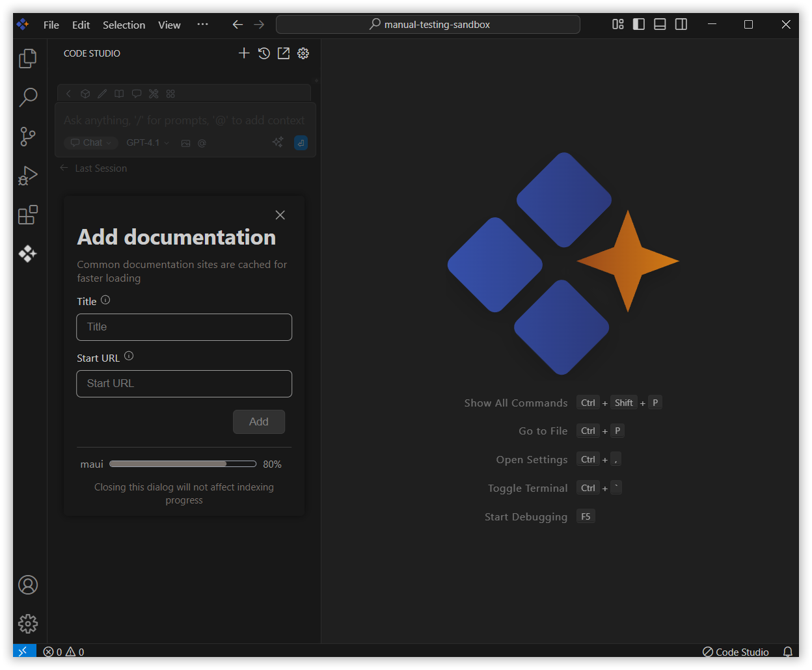Open the Edit menu

point(81,25)
